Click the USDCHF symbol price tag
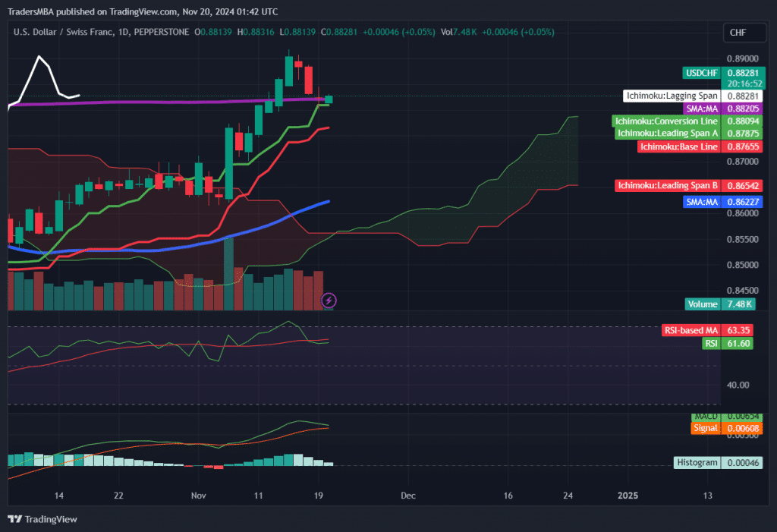Viewport: 777px width, 532px height. point(700,72)
